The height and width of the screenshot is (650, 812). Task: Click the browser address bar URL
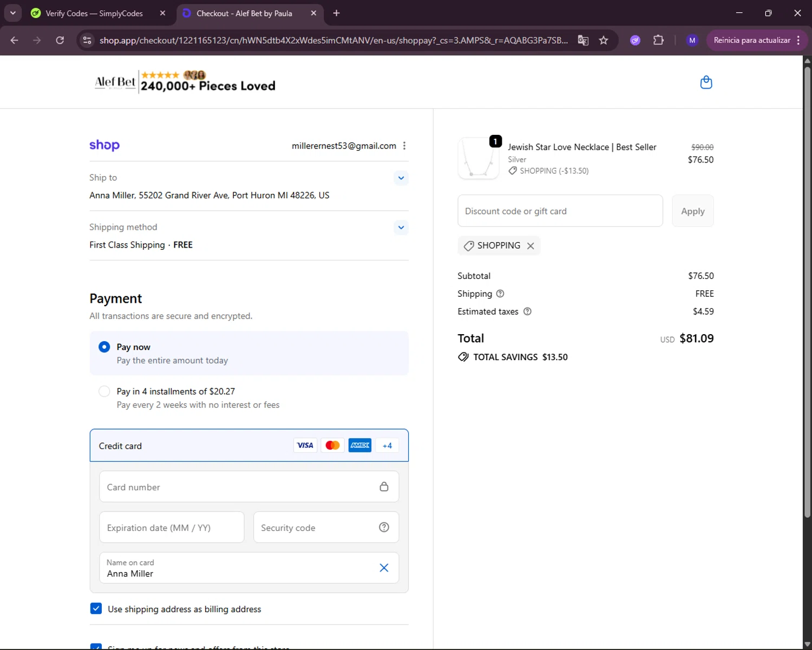pyautogui.click(x=333, y=40)
